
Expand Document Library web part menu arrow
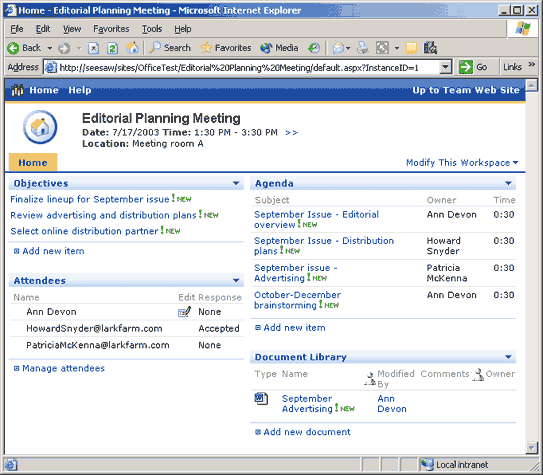[508, 357]
